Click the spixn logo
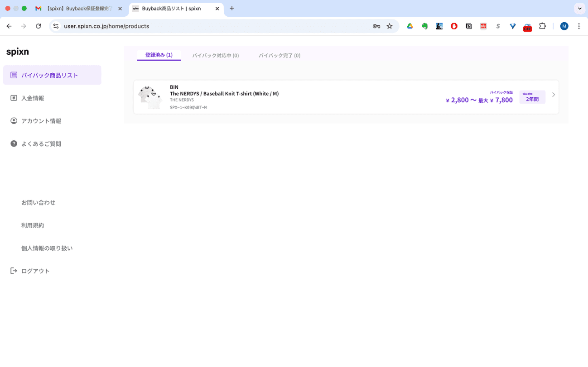The width and height of the screenshot is (588, 367). [18, 52]
